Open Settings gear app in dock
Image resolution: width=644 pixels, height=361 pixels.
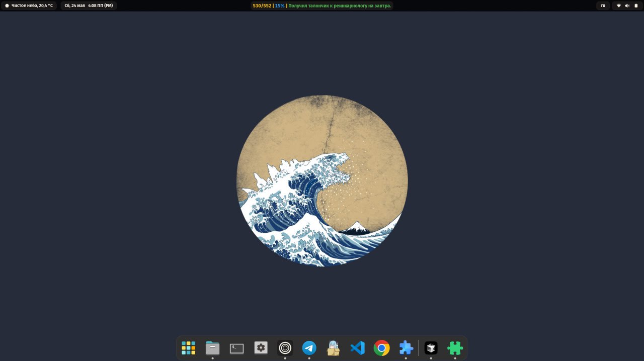[261, 348]
